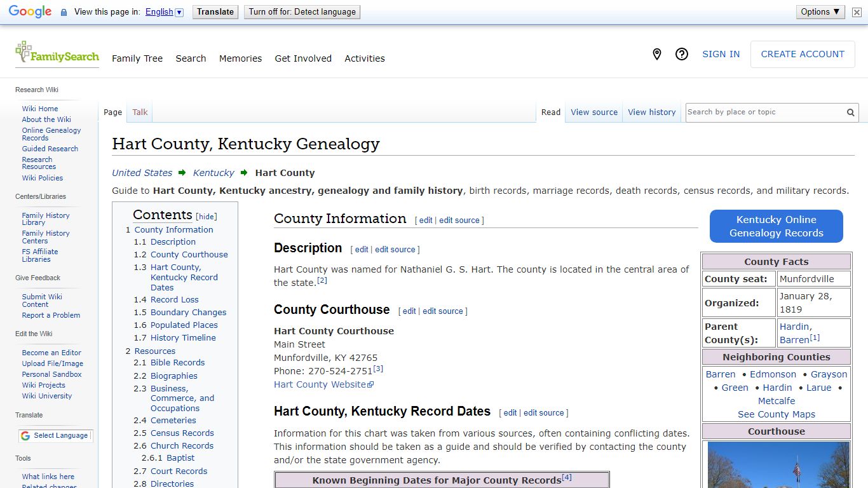Go to United States breadcrumb

[x=142, y=173]
